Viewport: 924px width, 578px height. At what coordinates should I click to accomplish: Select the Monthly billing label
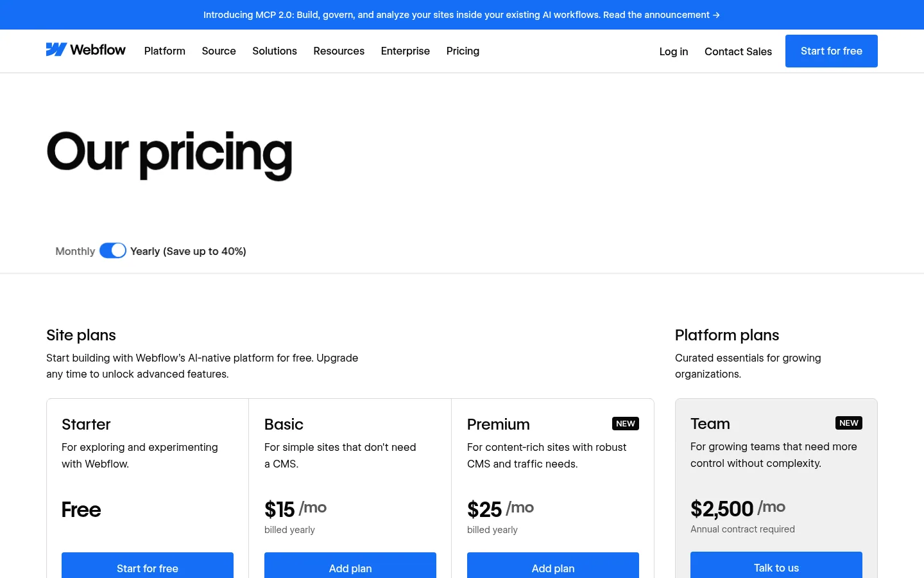click(x=75, y=251)
